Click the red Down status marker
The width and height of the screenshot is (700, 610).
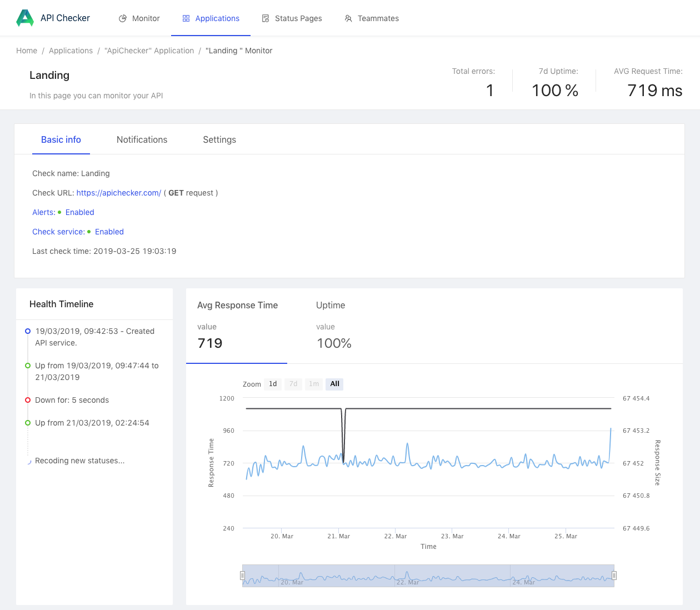point(28,400)
